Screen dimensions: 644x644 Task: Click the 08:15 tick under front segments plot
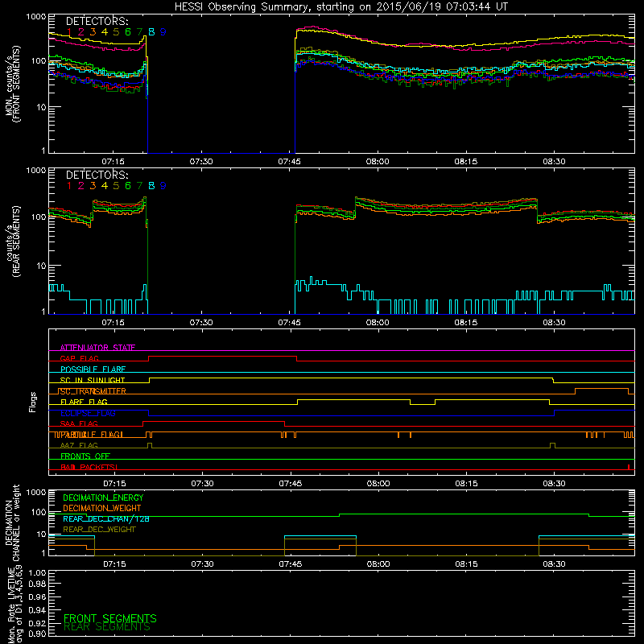click(466, 162)
